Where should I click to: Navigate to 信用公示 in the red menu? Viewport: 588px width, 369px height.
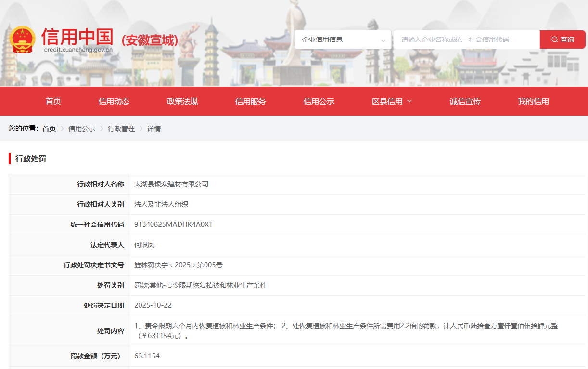[x=319, y=101]
